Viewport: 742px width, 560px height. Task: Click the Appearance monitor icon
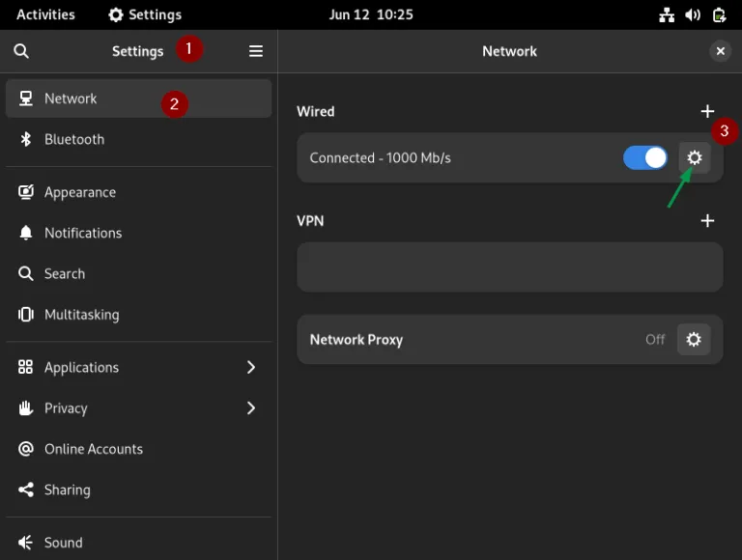pos(25,192)
